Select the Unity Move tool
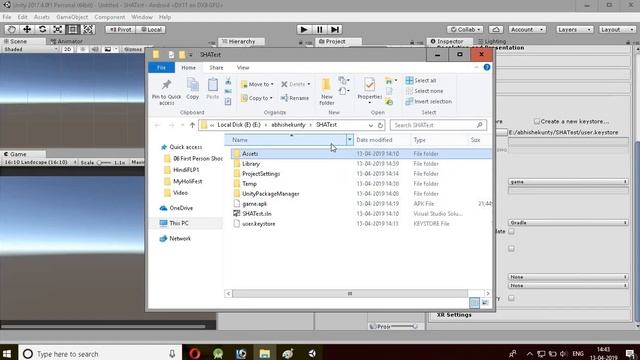Image resolution: width=640 pixels, height=360 pixels. click(27, 29)
